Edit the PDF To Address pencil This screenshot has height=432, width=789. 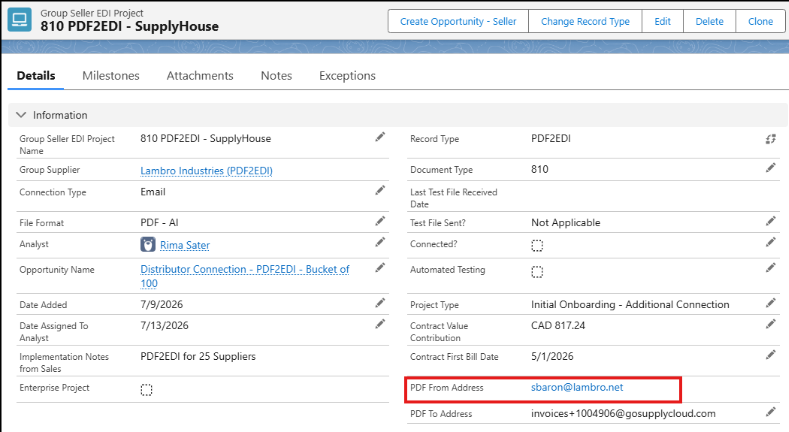771,412
